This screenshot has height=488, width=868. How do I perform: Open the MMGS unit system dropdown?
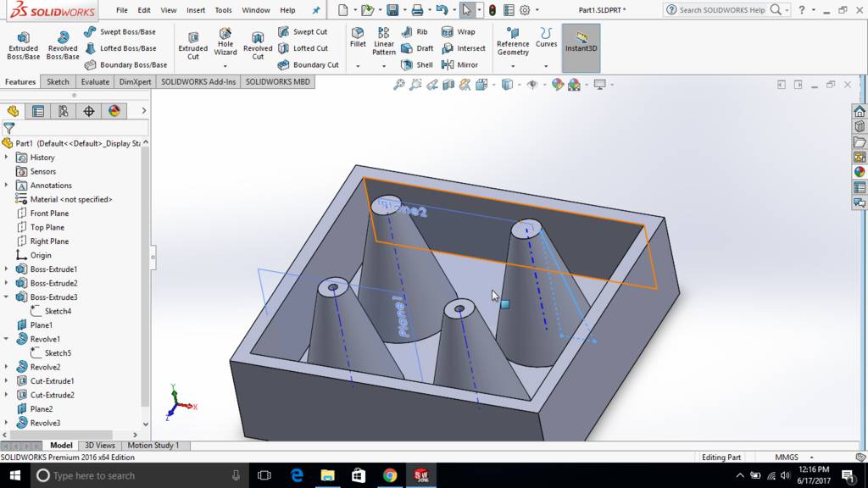[x=811, y=457]
